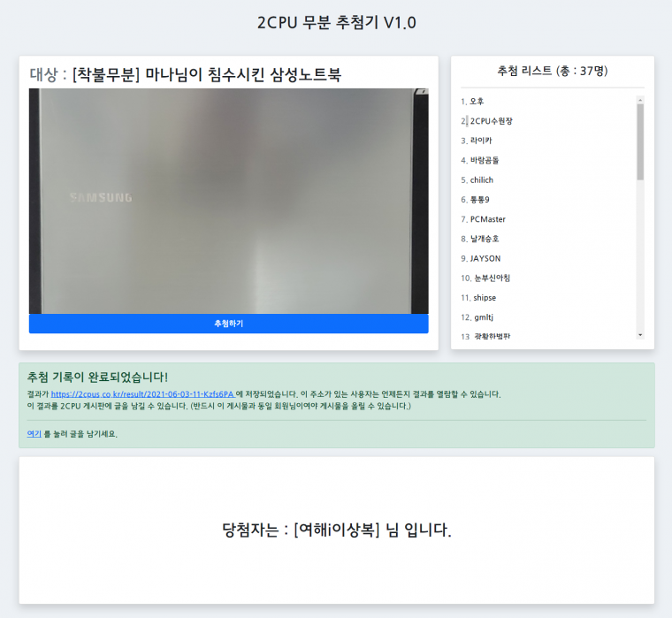Screen dimensions: 672x618
Task: Select list entry 7. PCMaster
Action: [483, 219]
